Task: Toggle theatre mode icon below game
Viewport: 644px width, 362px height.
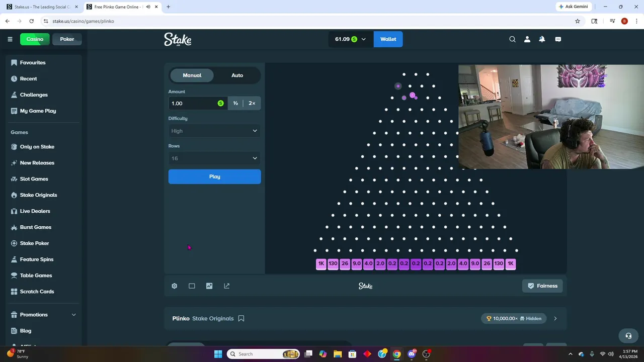Action: pos(192,286)
